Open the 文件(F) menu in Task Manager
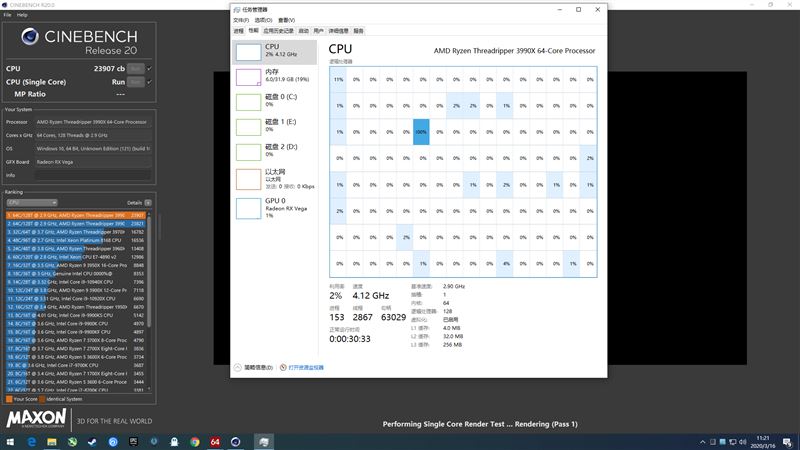Screen dimensions: 800x450 (241, 20)
